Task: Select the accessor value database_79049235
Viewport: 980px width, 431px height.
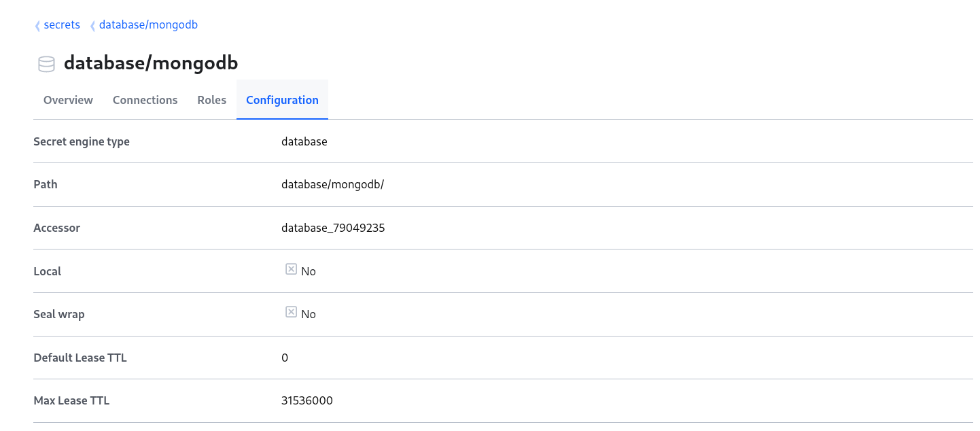Action: tap(333, 228)
